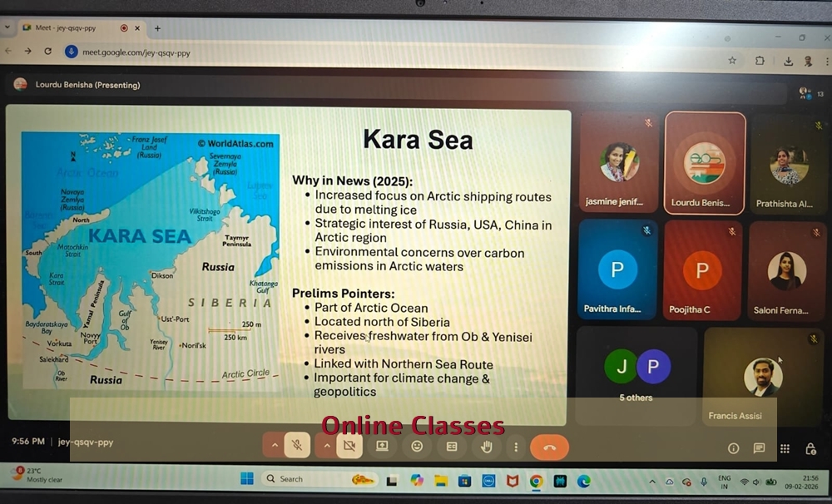Click the 5 others participants tile
The width and height of the screenshot is (832, 504).
(636, 374)
